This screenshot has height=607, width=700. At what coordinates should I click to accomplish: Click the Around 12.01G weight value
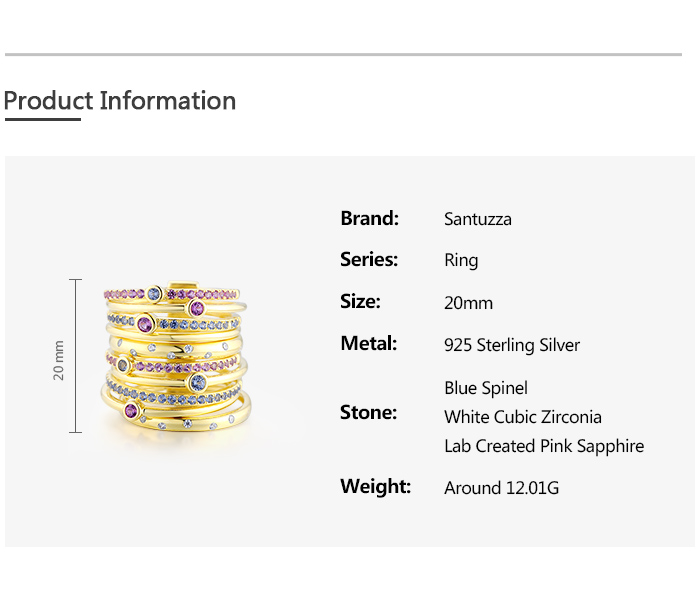tap(500, 488)
